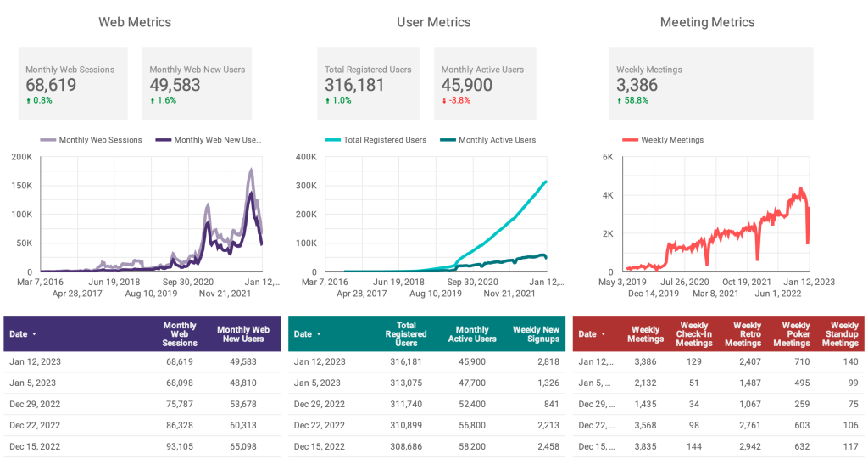Select the Weekly Meetings scorecard
The image size is (868, 470).
711,83
